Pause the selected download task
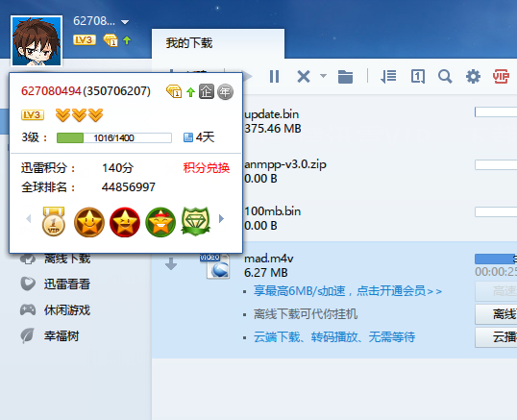 (x=274, y=77)
